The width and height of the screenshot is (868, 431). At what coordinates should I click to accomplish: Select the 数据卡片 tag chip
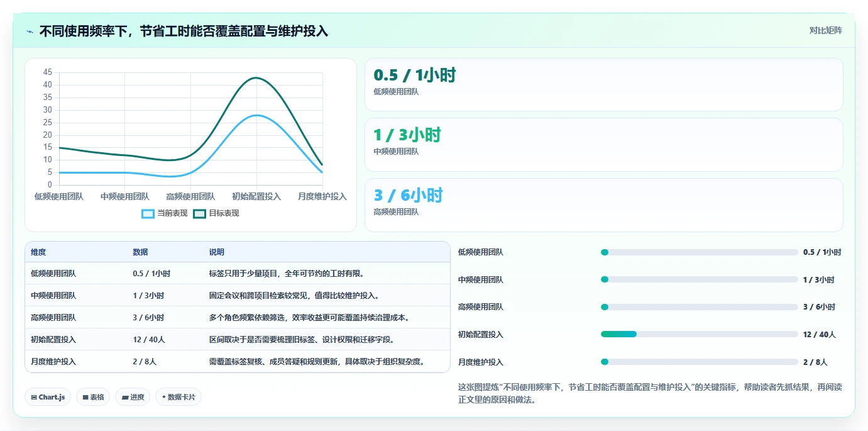click(x=179, y=397)
